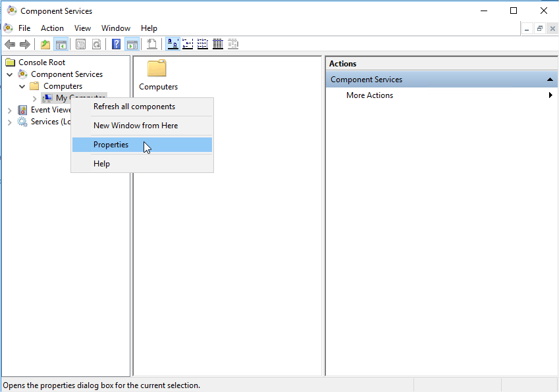Click the Forward arrow in toolbar
The height and width of the screenshot is (392, 559).
(25, 44)
